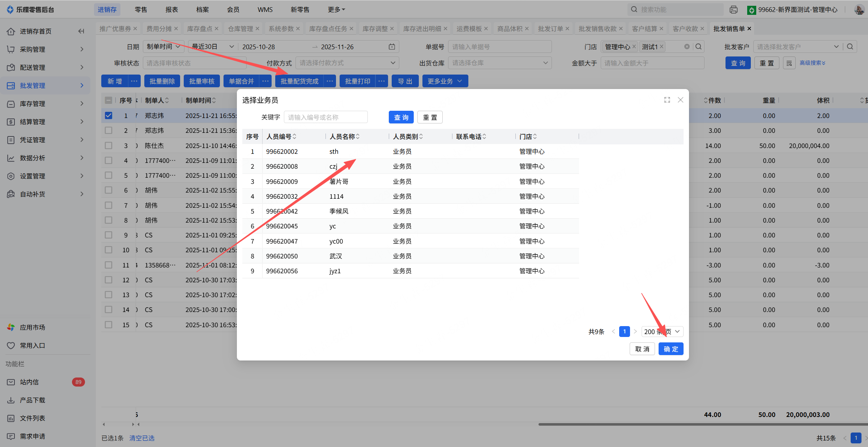Click the search icon next to 门店 field
Image resolution: width=868 pixels, height=447 pixels.
699,47
